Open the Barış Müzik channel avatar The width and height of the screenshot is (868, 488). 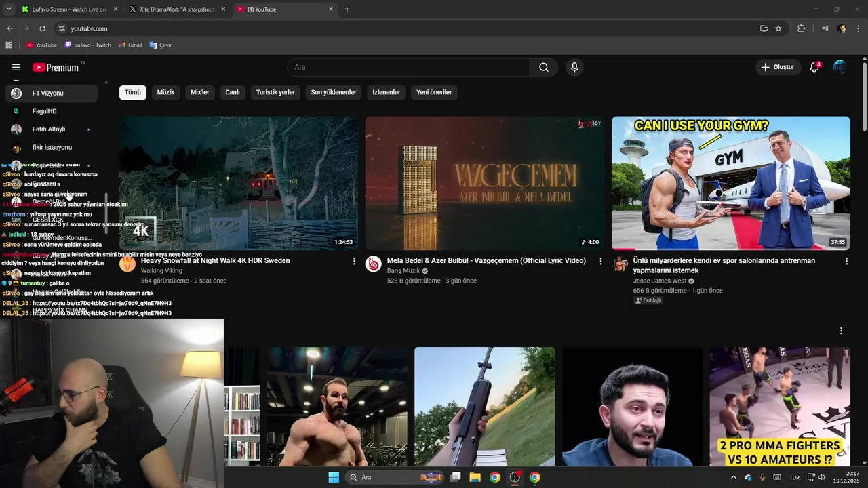click(x=374, y=264)
